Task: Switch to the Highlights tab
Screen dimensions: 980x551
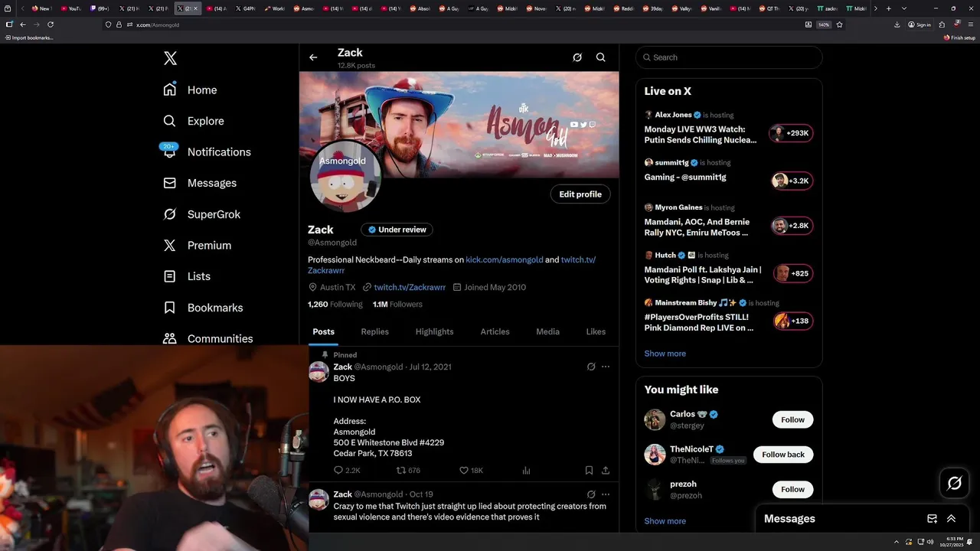Action: pyautogui.click(x=434, y=331)
